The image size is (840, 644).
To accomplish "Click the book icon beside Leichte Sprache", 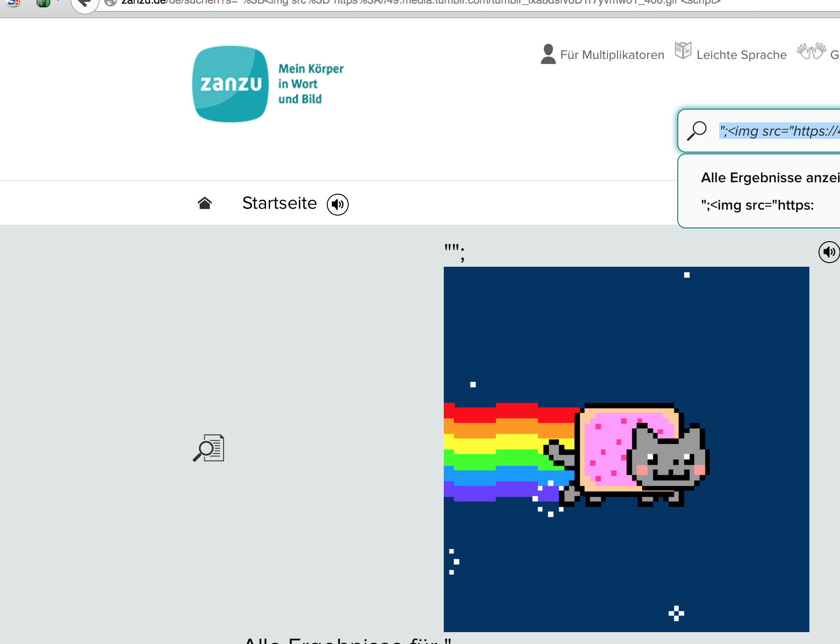I will [x=683, y=51].
